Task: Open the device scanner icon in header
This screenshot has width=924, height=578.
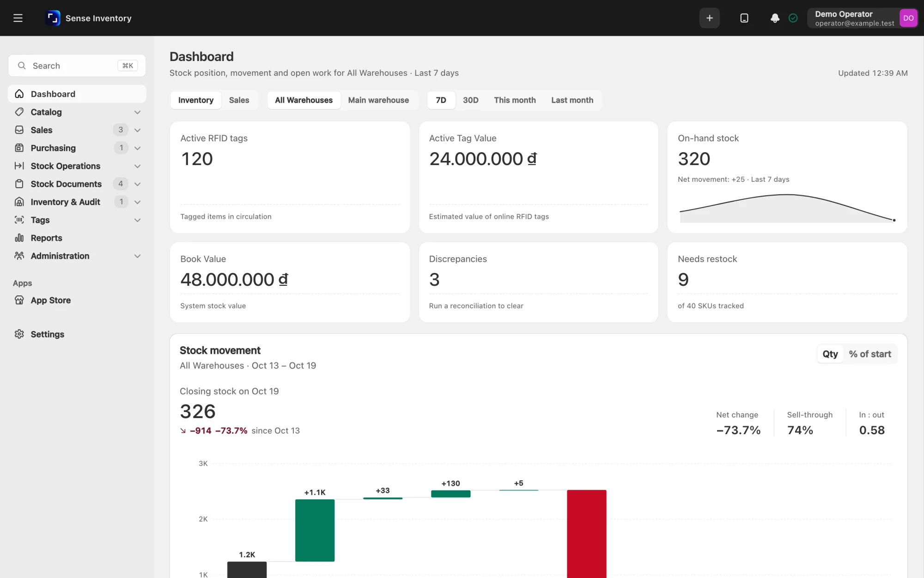Action: point(744,18)
